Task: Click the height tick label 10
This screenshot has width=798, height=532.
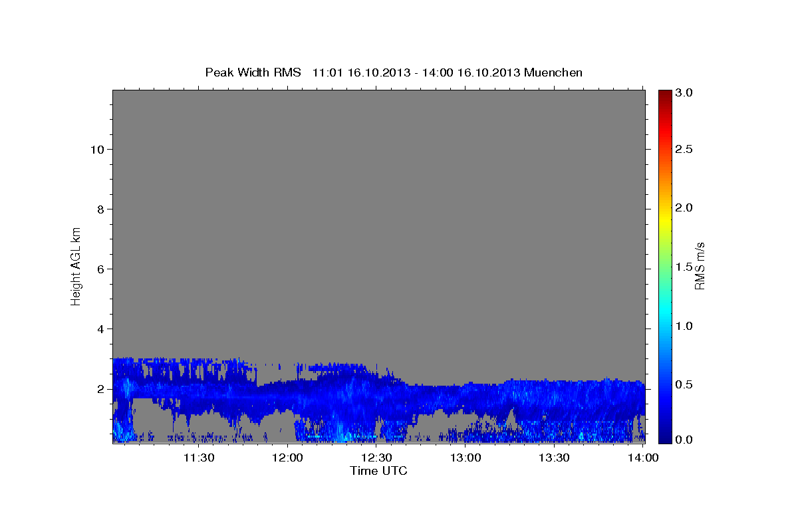Action: (x=97, y=150)
